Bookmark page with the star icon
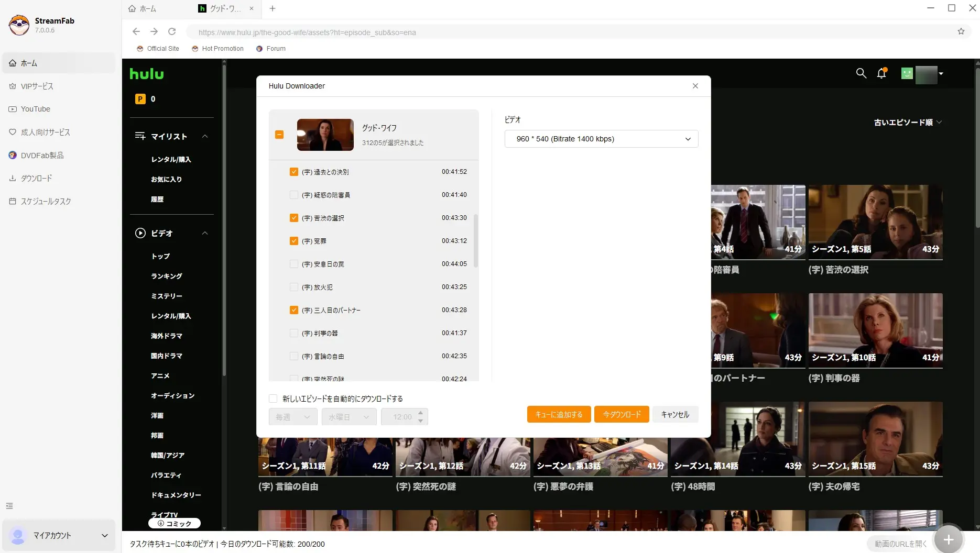 961,31
